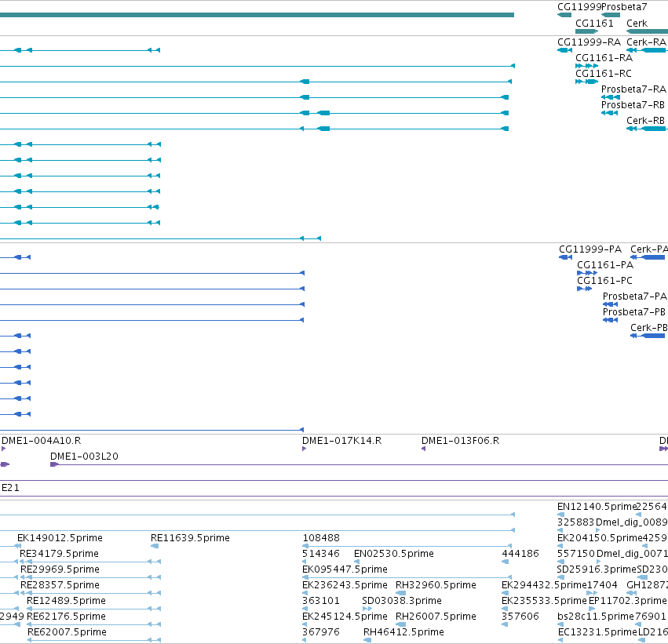This screenshot has width=668, height=644.
Task: Select the DME1-013F06.R feature label
Action: click(x=461, y=441)
